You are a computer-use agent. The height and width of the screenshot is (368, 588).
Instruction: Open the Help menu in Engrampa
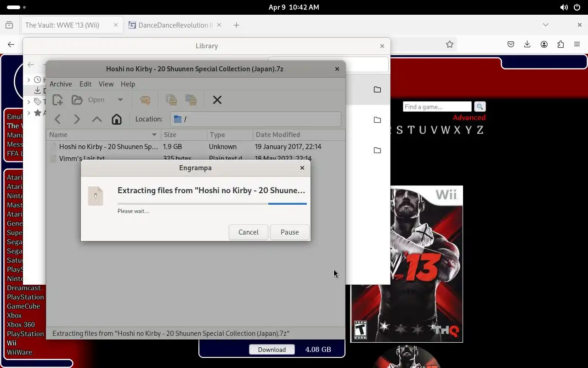coord(128,84)
